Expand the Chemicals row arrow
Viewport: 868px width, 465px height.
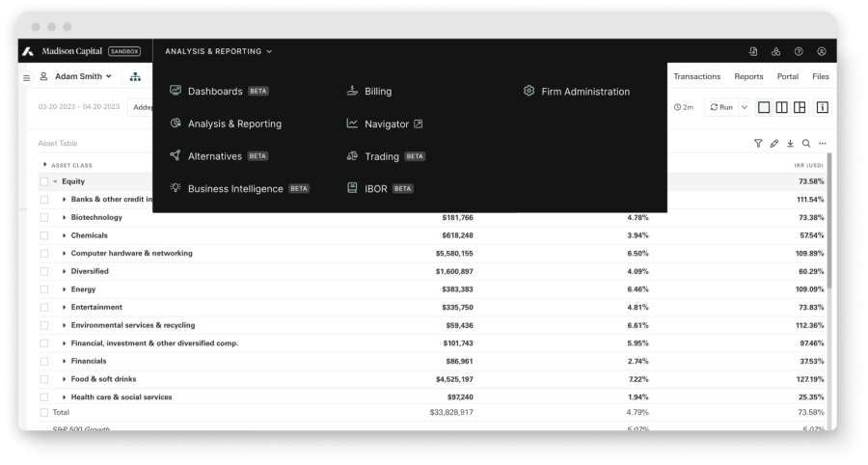[x=64, y=235]
